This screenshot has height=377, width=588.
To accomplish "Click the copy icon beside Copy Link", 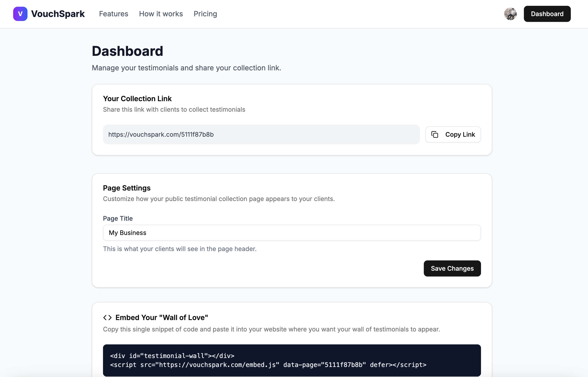I will coord(435,134).
